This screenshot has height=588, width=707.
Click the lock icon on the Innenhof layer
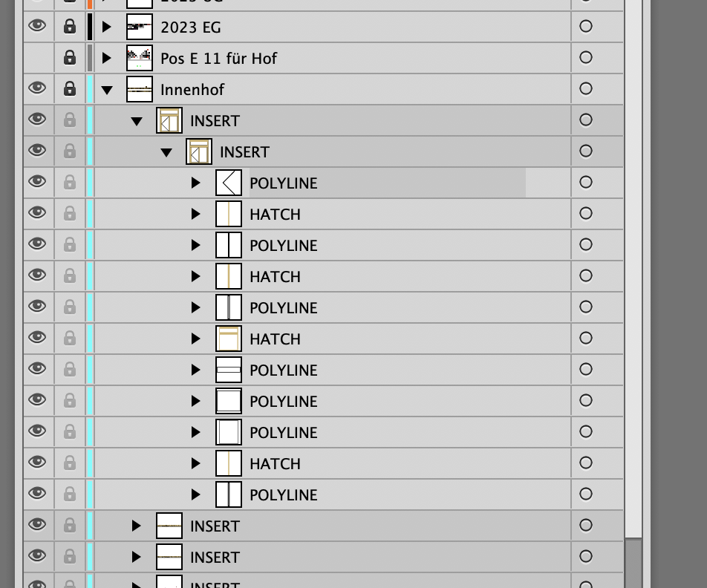[x=70, y=89]
